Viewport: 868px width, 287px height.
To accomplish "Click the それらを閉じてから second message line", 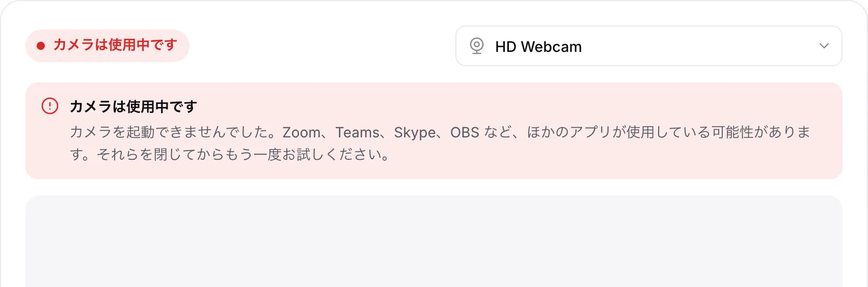I will [231, 154].
